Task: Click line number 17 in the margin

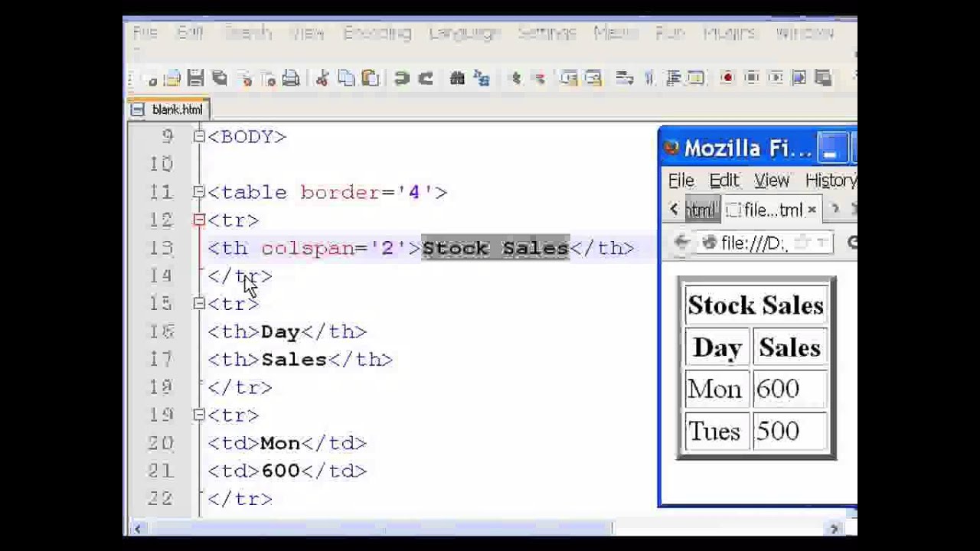Action: tap(162, 359)
